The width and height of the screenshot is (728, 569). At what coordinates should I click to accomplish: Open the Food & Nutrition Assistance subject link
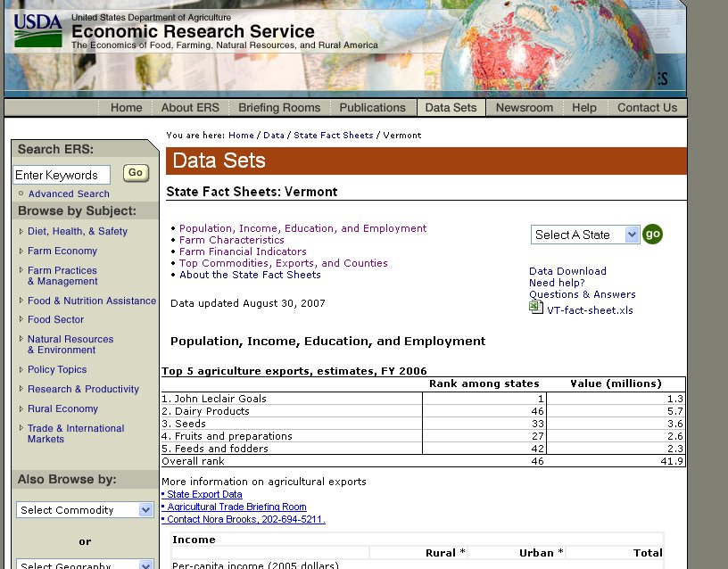[92, 301]
